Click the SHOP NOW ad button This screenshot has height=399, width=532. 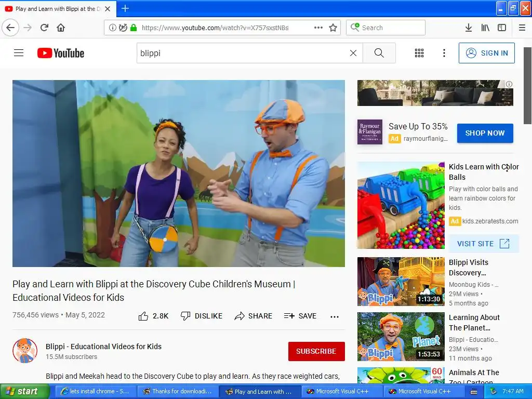[x=485, y=133]
